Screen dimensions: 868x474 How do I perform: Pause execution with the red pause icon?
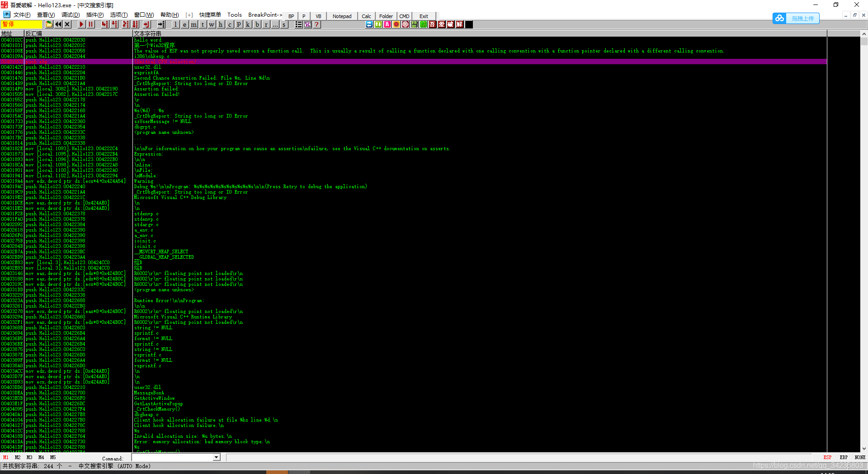tap(91, 24)
